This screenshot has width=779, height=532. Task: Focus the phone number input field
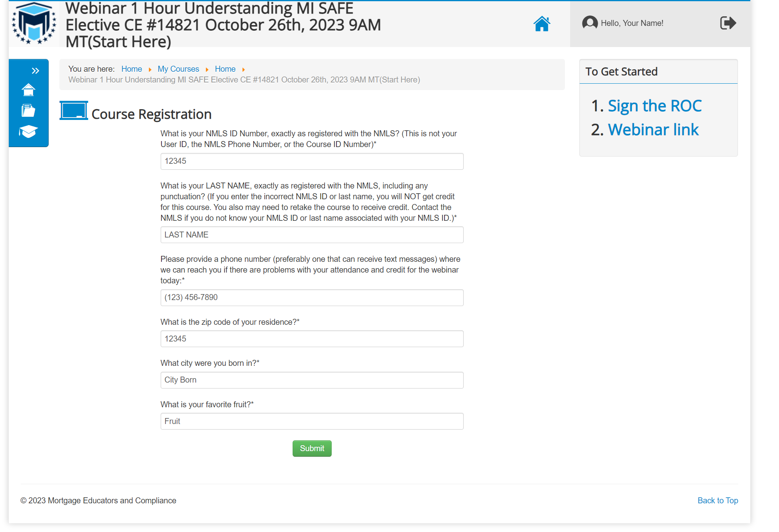coord(312,298)
